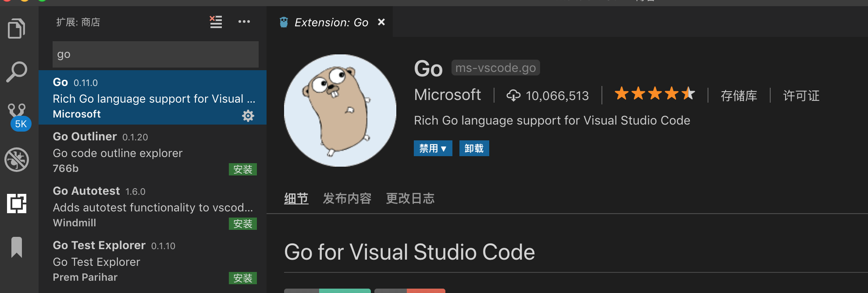Open the manage gear for Go extension
The width and height of the screenshot is (868, 293).
[x=248, y=116]
